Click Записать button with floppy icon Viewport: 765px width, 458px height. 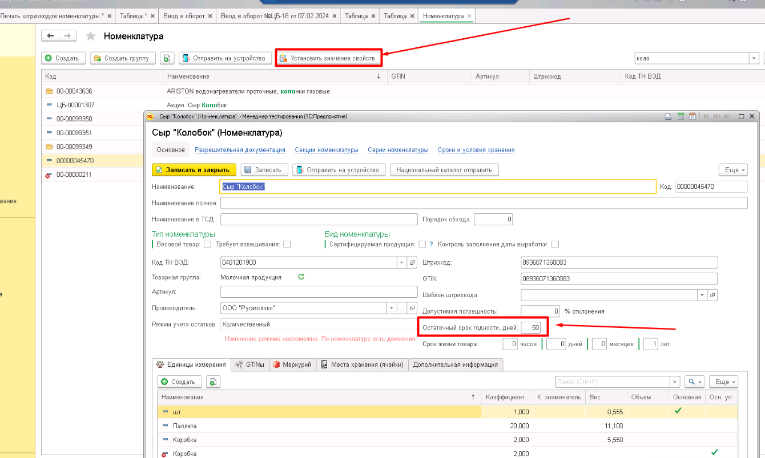coord(264,170)
